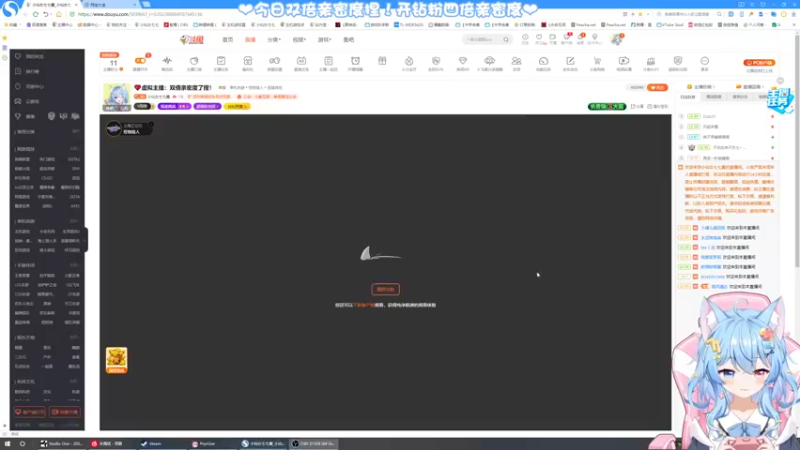Open the more ellipsis icon in toolbar
The height and width of the screenshot is (450, 800).
tap(705, 62)
